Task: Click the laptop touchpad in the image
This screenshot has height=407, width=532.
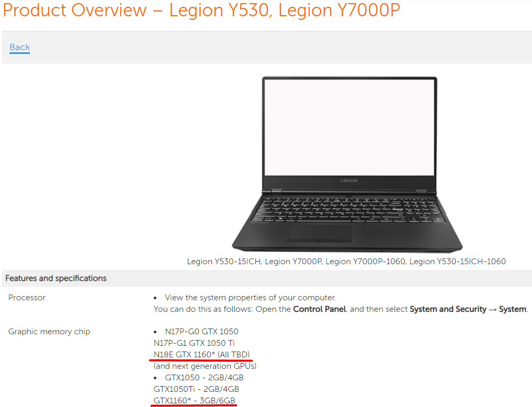Action: pos(319,234)
